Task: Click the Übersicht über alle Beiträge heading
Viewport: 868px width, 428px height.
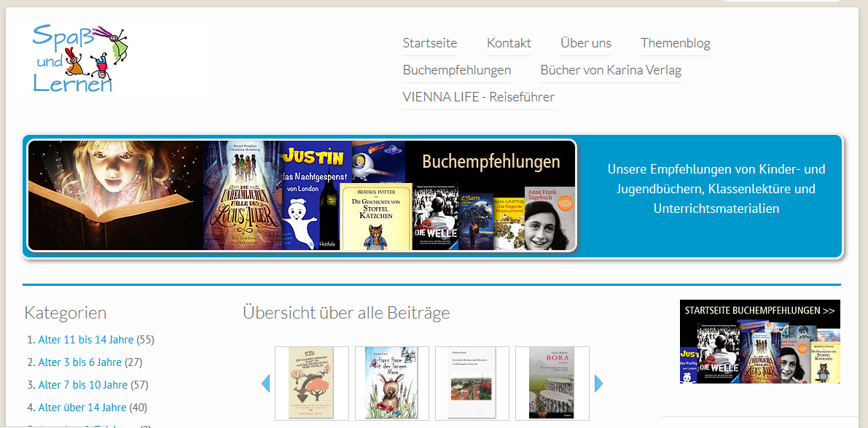Action: pos(346,313)
